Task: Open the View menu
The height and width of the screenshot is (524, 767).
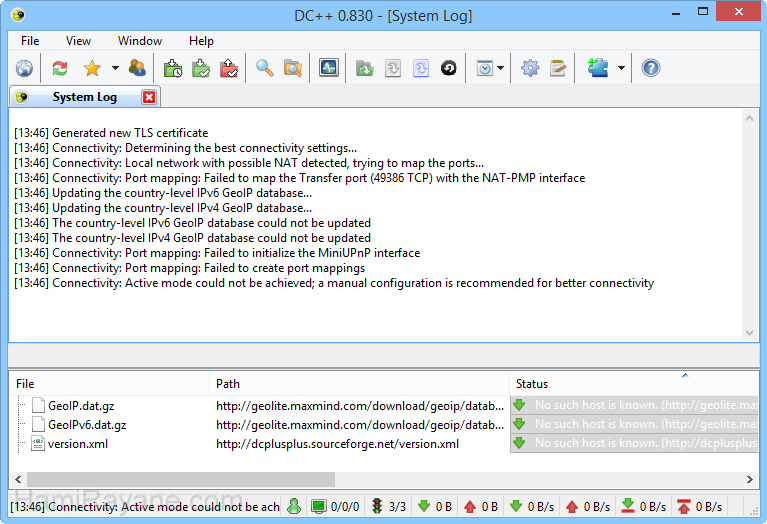Action: [x=78, y=41]
